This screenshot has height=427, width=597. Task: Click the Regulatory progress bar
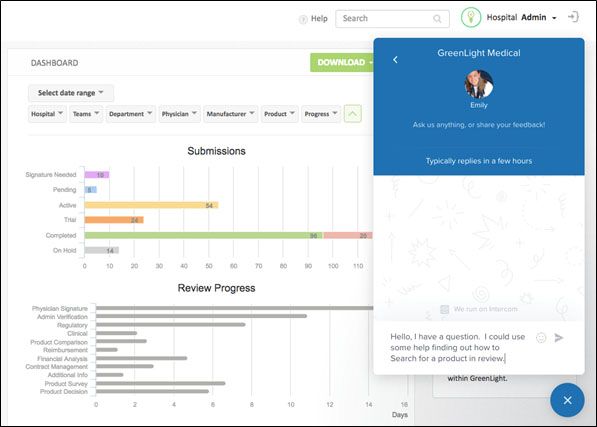(171, 325)
